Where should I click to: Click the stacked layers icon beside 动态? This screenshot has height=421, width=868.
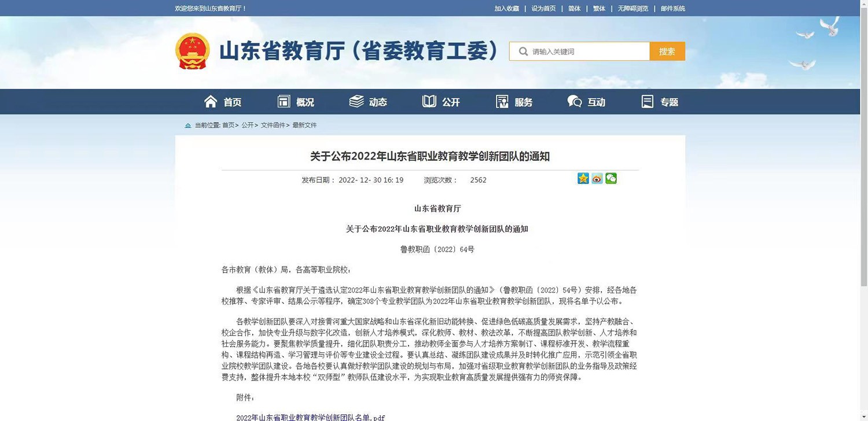tap(356, 102)
